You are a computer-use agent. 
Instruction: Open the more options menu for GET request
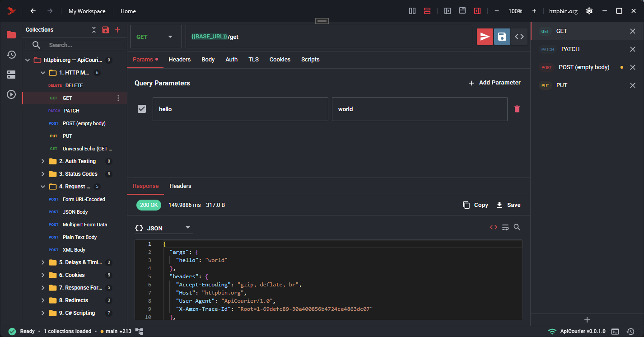[119, 98]
